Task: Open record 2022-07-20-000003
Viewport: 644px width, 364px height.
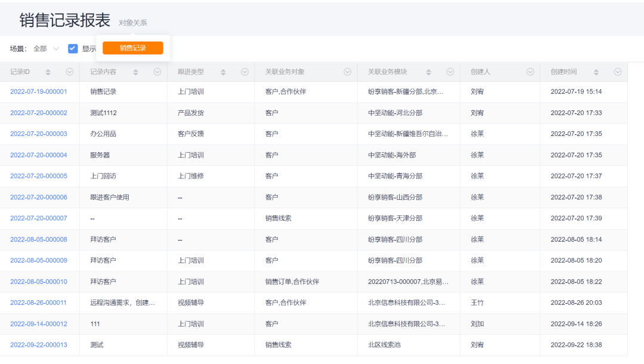Action: (39, 134)
